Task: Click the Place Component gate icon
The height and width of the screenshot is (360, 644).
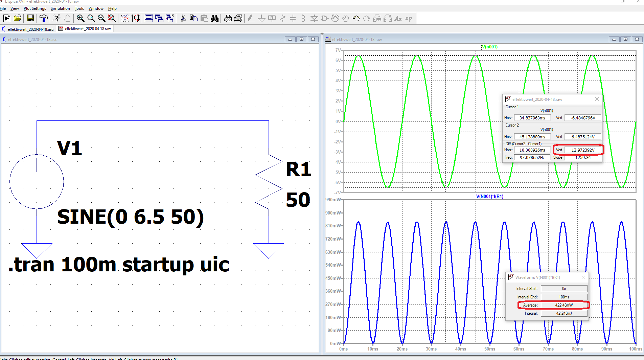Action: 325,18
